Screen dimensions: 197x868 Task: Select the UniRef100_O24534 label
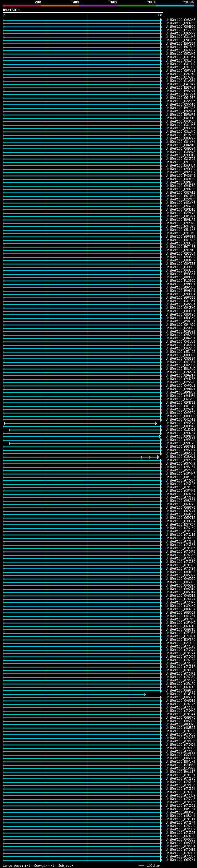pos(180,372)
